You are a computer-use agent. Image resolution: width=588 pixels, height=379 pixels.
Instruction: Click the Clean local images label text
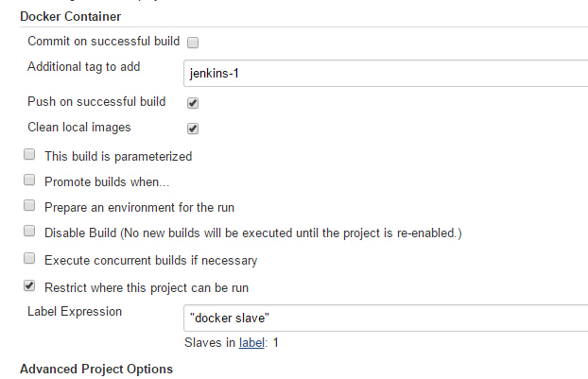pyautogui.click(x=79, y=128)
